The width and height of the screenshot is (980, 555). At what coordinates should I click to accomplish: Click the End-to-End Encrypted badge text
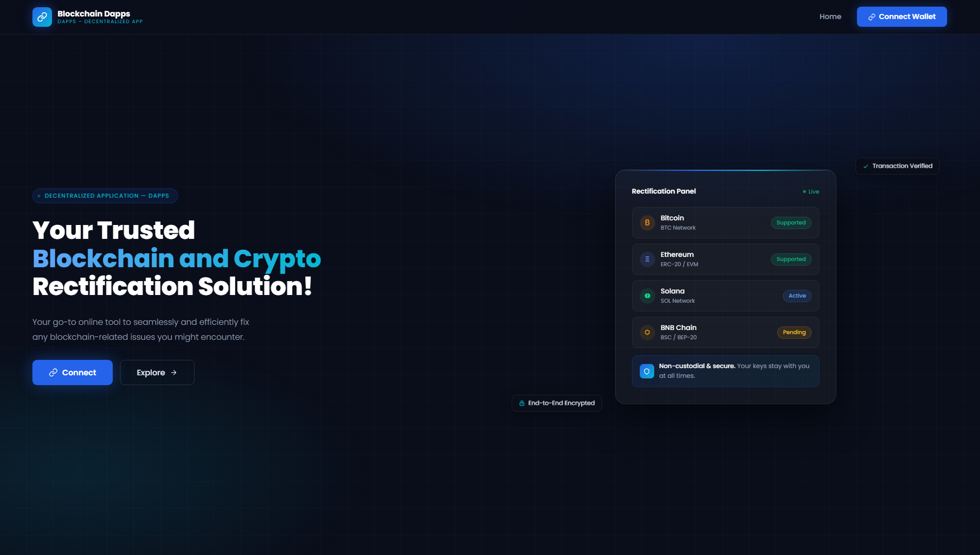[x=561, y=403]
